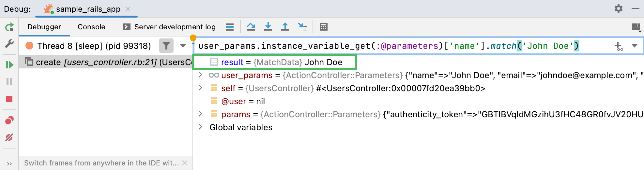Click Run to Cursor icon

[x=302, y=27]
